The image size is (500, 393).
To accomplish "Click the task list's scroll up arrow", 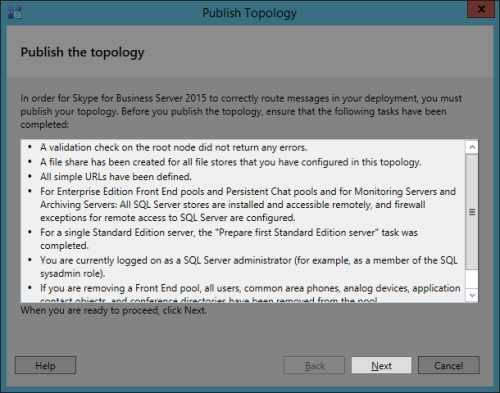I will pos(472,147).
